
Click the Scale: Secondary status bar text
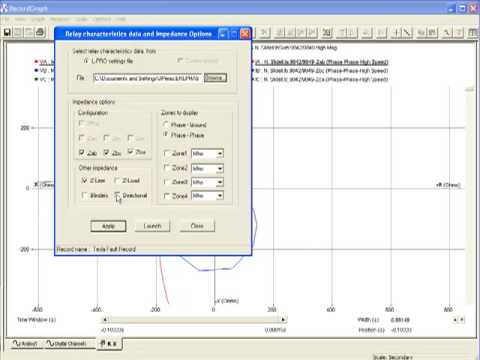pos(392,357)
